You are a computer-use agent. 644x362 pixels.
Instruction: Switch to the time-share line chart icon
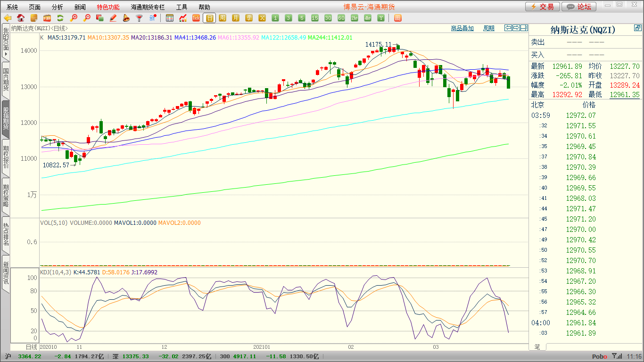[x=183, y=18]
